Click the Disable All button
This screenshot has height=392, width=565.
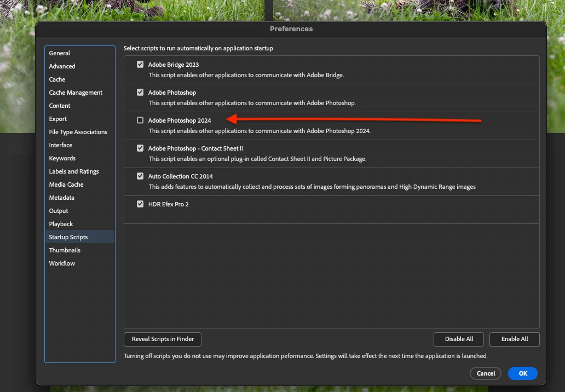(459, 339)
